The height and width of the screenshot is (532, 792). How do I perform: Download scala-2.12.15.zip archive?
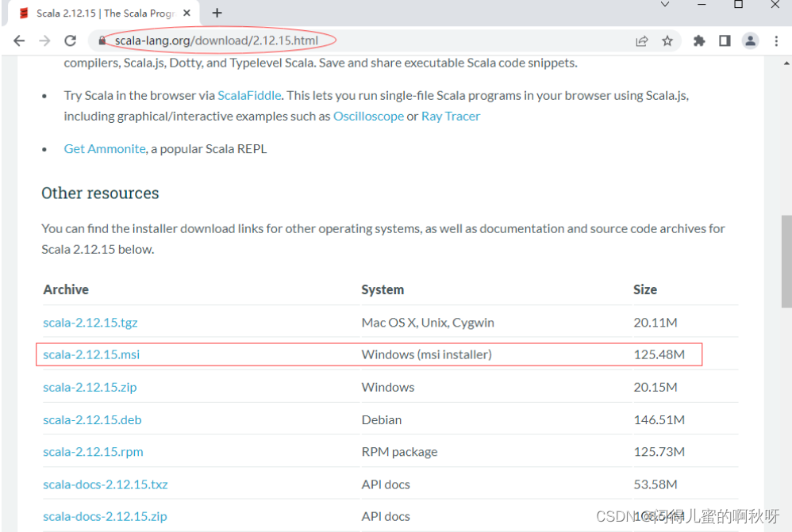pyautogui.click(x=90, y=387)
